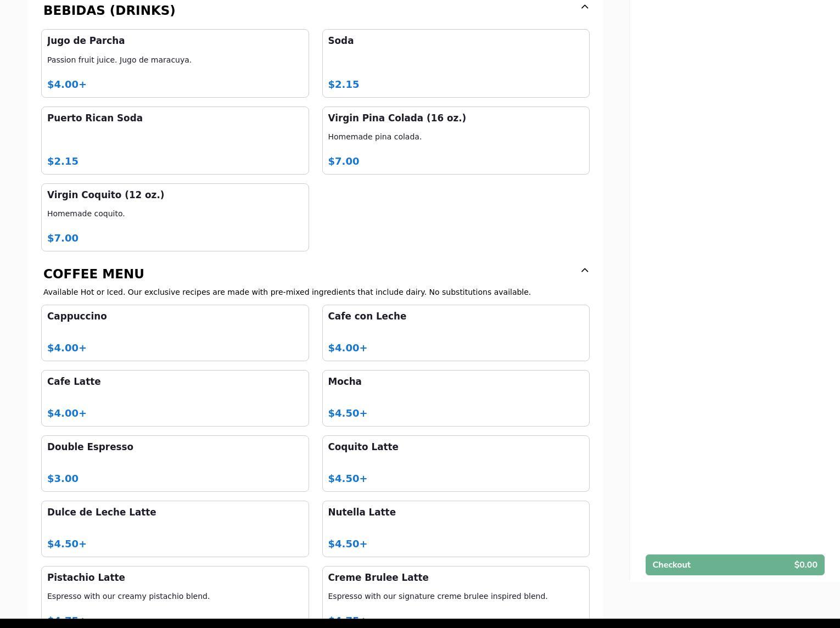This screenshot has width=840, height=628.
Task: Open the Mocha coffee item
Action: click(x=455, y=398)
